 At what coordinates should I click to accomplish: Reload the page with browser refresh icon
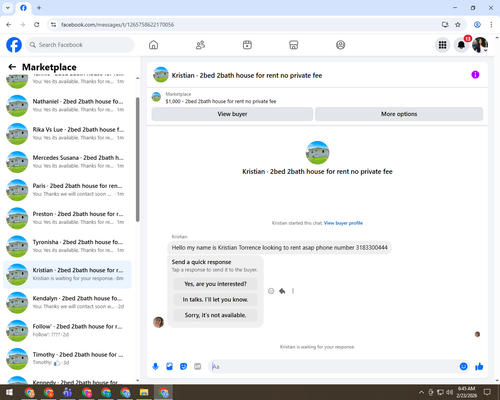[x=37, y=25]
